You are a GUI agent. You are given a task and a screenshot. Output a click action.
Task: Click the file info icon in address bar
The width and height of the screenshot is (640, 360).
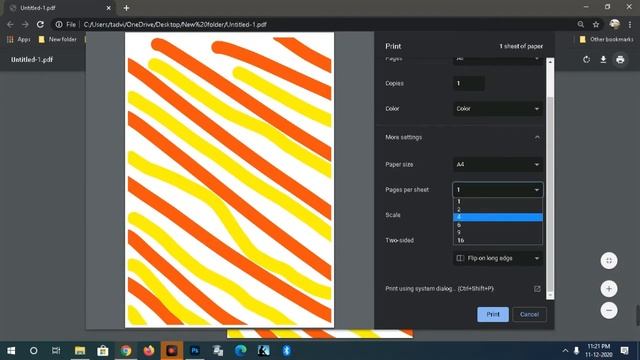[59, 24]
